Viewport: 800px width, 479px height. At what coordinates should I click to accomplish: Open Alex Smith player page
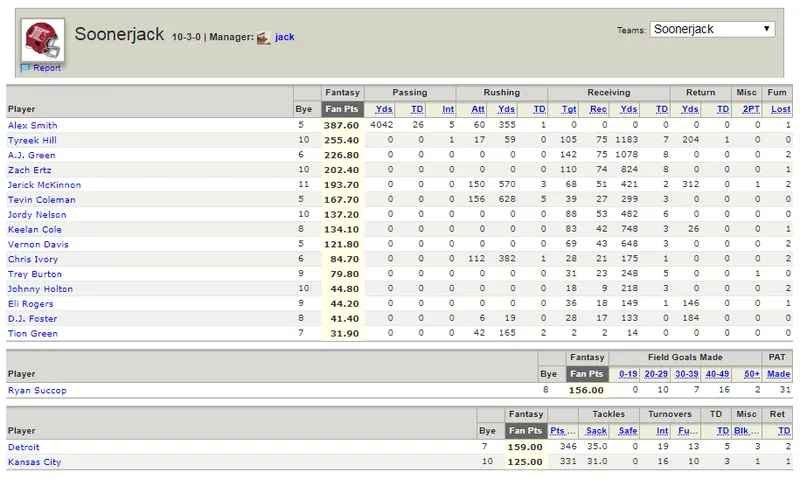click(32, 125)
